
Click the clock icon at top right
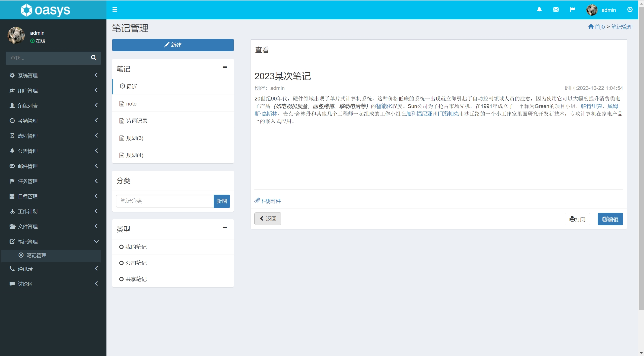point(630,10)
